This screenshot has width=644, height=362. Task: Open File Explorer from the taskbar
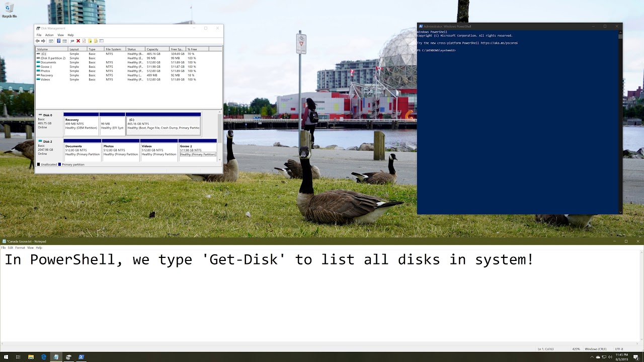click(31, 357)
